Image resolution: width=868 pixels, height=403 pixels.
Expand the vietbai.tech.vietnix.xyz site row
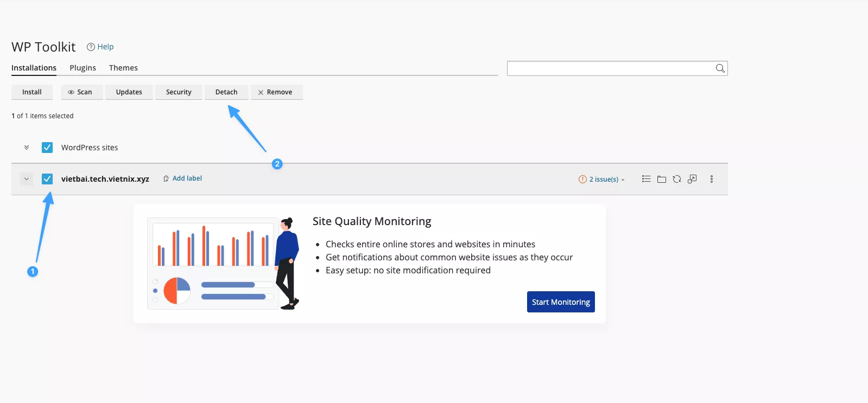pyautogui.click(x=27, y=179)
